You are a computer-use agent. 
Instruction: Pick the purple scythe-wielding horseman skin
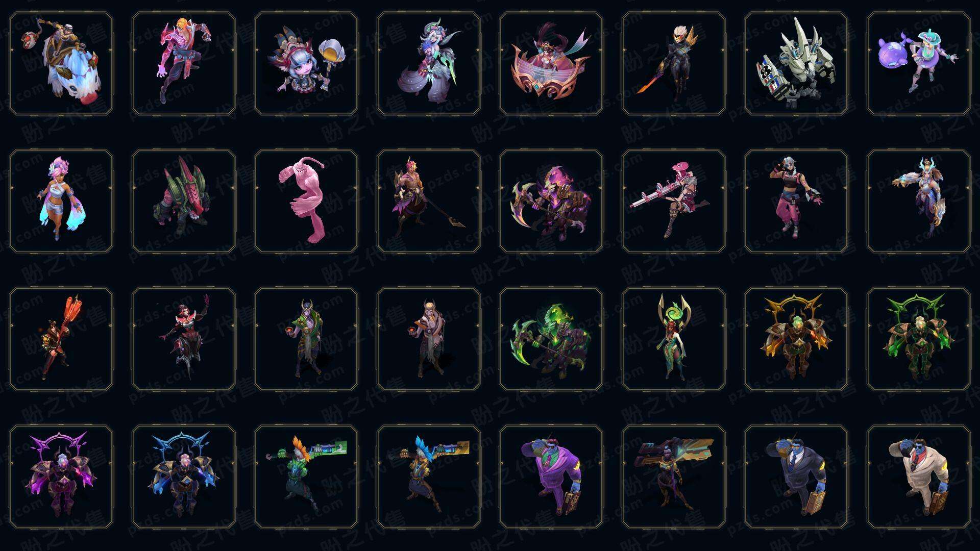[x=551, y=201]
